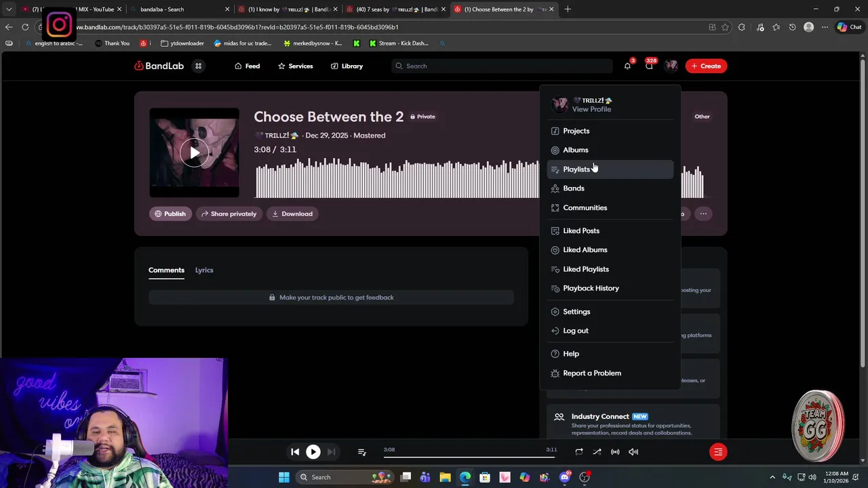The height and width of the screenshot is (488, 868).
Task: Seek within the track waveform
Action: pyautogui.click(x=397, y=178)
